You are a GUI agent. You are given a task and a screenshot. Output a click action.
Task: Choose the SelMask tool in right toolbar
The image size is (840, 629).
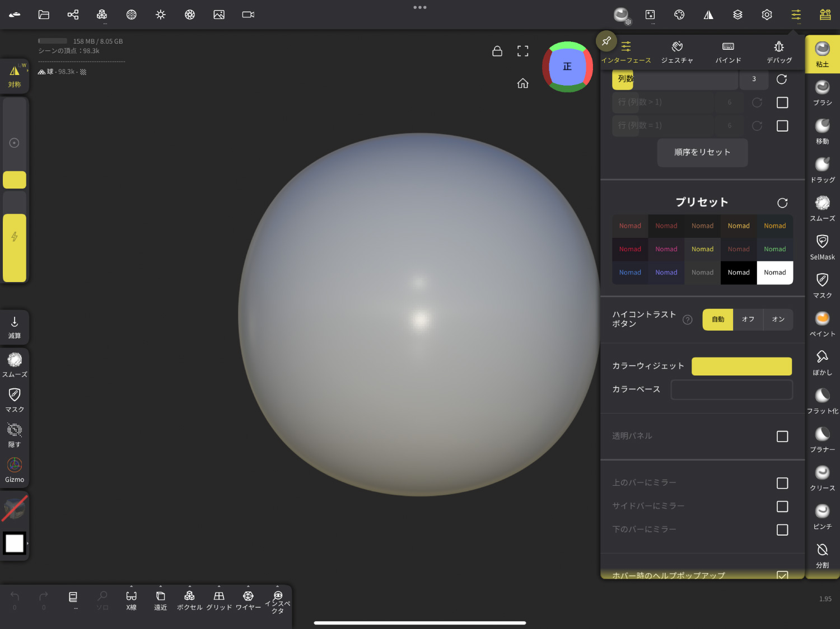point(822,247)
